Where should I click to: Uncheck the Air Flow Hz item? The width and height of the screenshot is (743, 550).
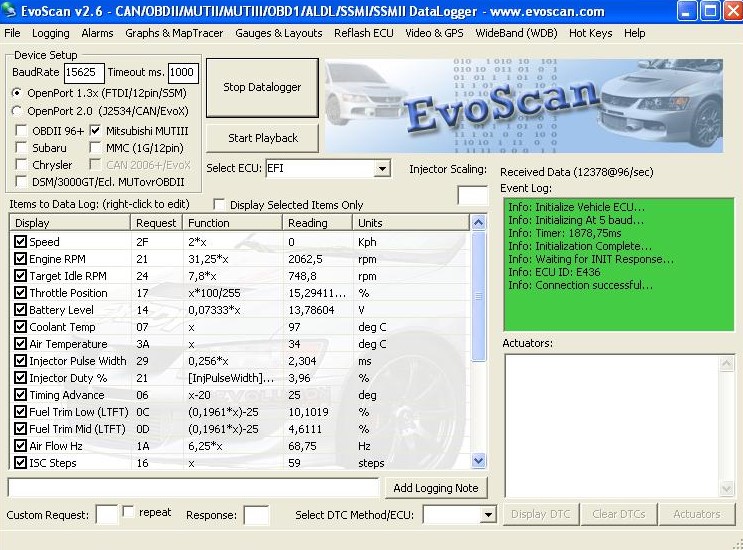tap(20, 446)
